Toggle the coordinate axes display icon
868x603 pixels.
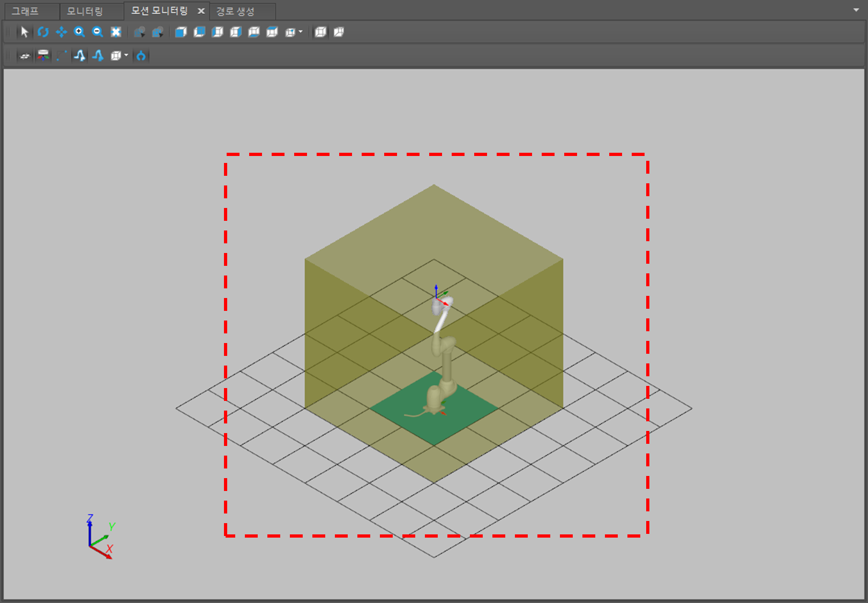[x=43, y=56]
